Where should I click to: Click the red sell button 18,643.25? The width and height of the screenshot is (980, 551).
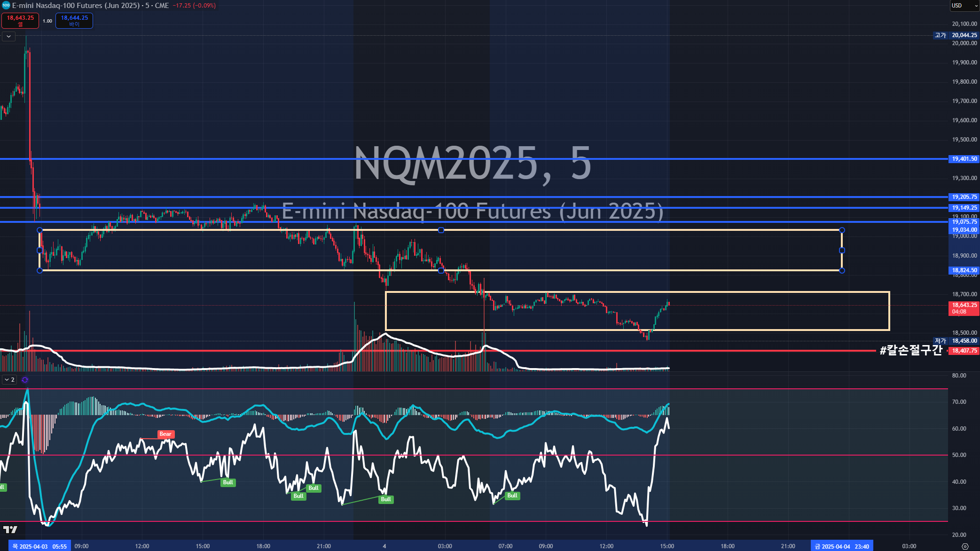point(20,21)
